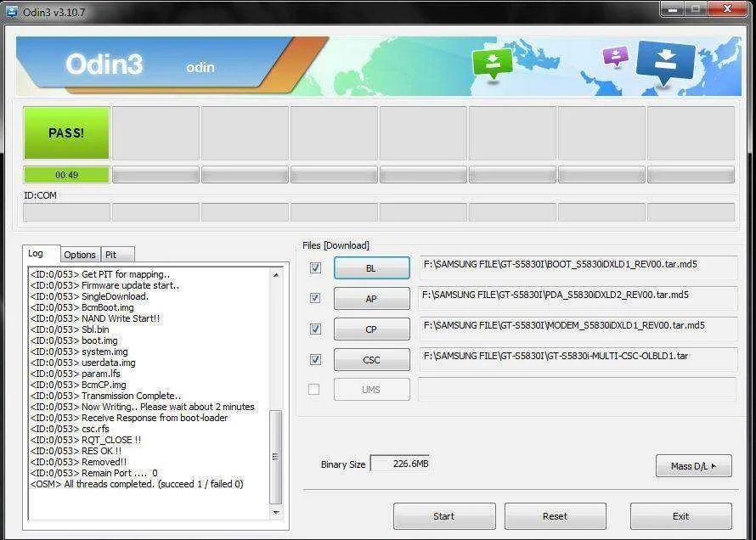Click the 'system.img' log line

79,352
